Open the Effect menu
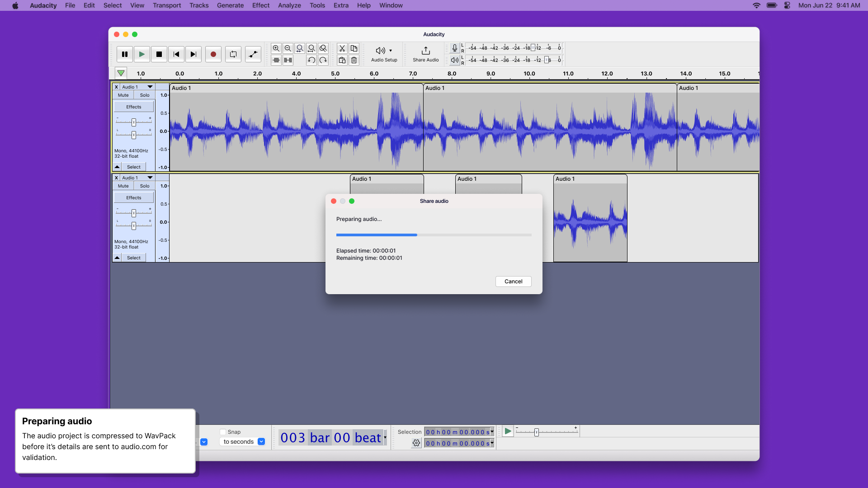868x488 pixels. (260, 5)
